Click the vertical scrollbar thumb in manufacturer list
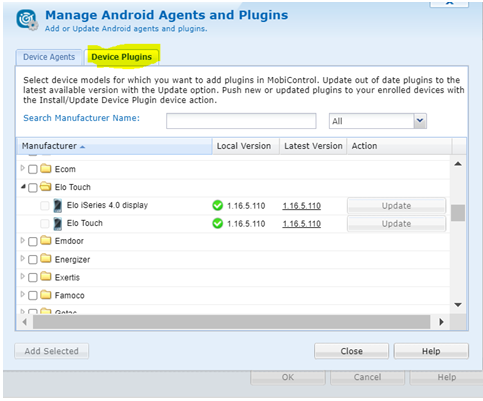This screenshot has height=401, width=483. tap(458, 213)
